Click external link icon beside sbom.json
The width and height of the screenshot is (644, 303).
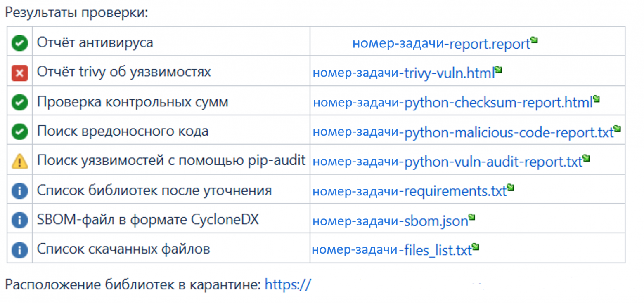pos(471,217)
